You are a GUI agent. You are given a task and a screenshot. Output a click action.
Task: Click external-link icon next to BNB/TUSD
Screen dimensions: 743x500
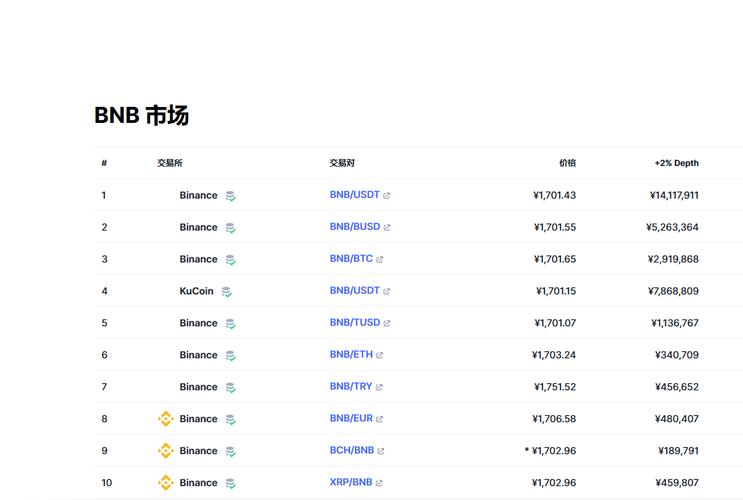(x=387, y=323)
